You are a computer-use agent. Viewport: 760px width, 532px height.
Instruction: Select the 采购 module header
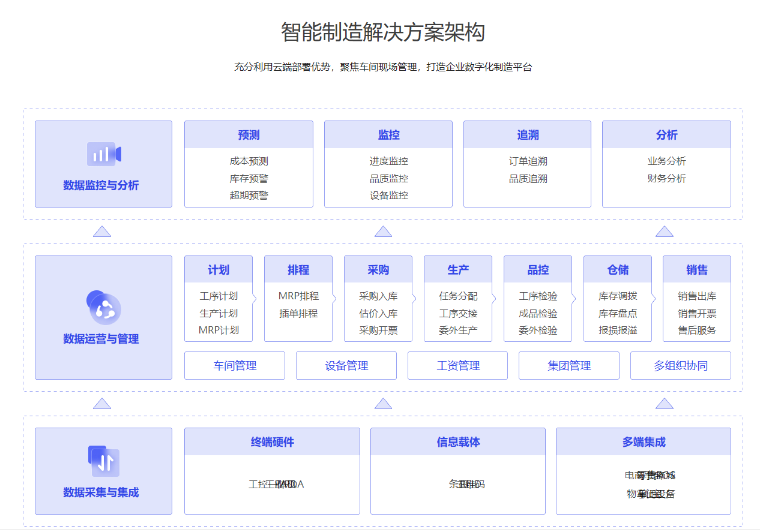(378, 270)
